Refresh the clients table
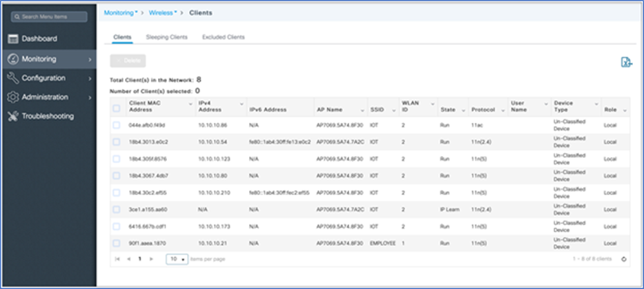The height and width of the screenshot is (289, 644). [x=624, y=259]
